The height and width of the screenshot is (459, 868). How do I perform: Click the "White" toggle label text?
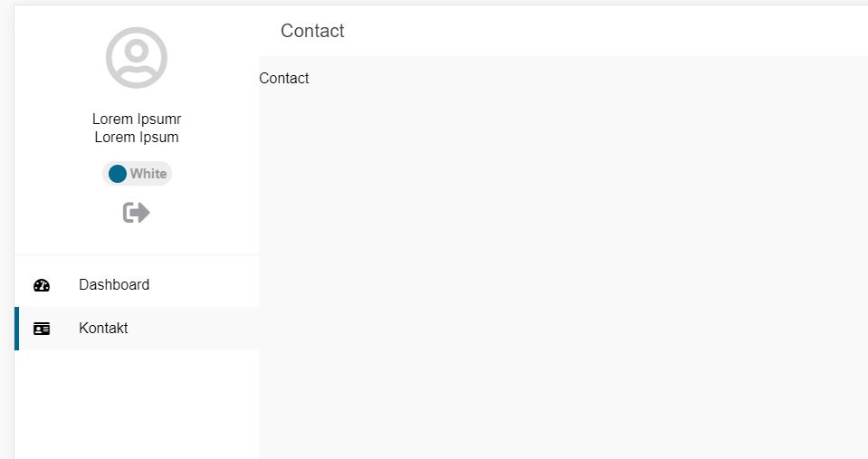click(148, 174)
